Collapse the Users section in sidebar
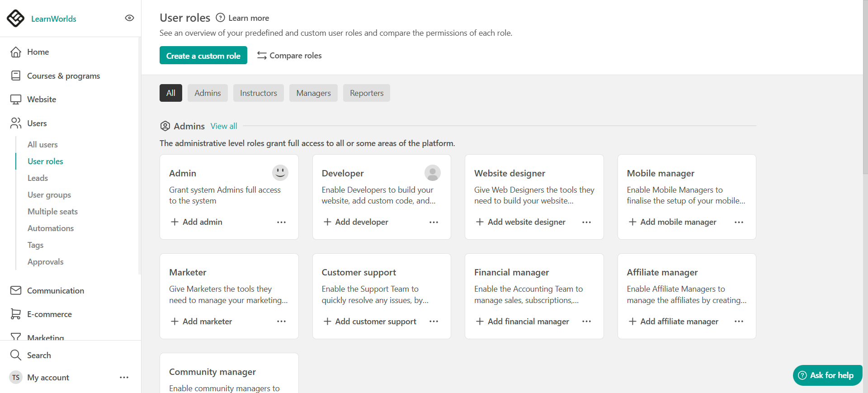The image size is (868, 393). 37,123
